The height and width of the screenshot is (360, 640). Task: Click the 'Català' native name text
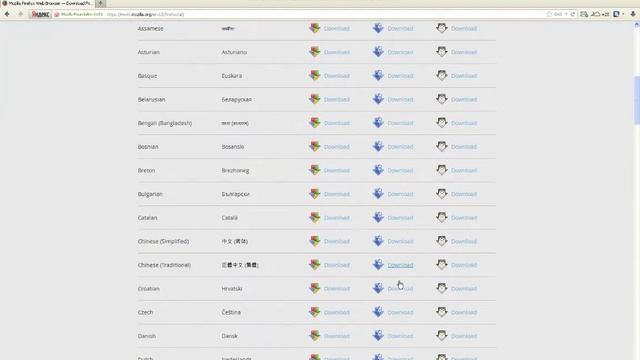[229, 218]
